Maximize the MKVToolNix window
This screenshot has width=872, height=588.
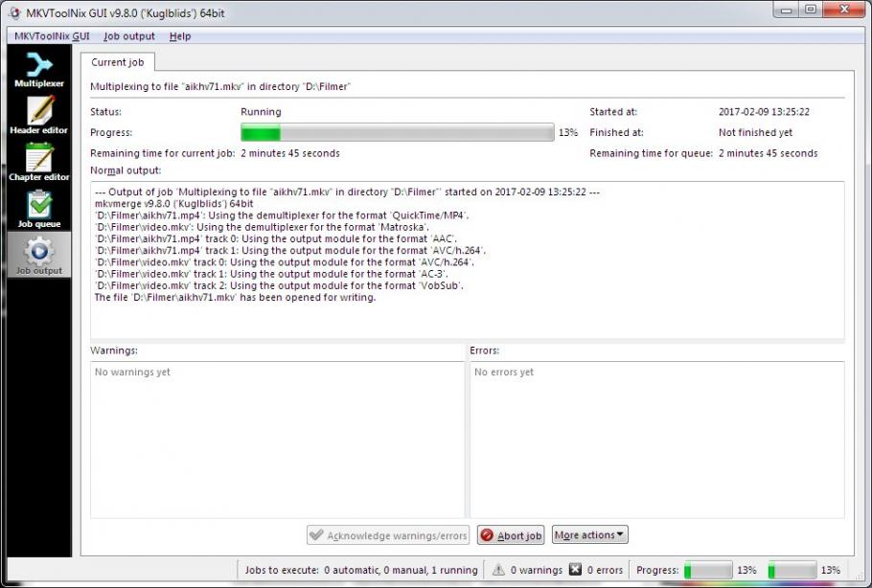811,10
